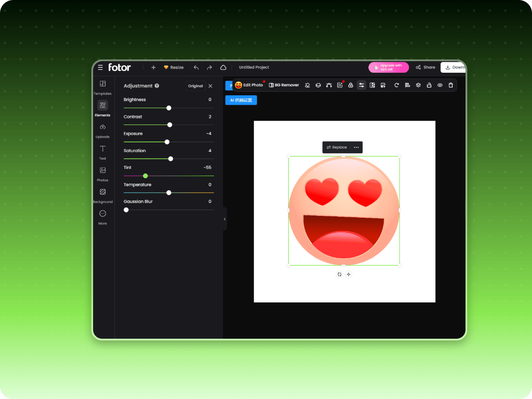Screen dimensions: 532x399
Task: Click the highlighted adjustment sliders icon
Action: 361,85
